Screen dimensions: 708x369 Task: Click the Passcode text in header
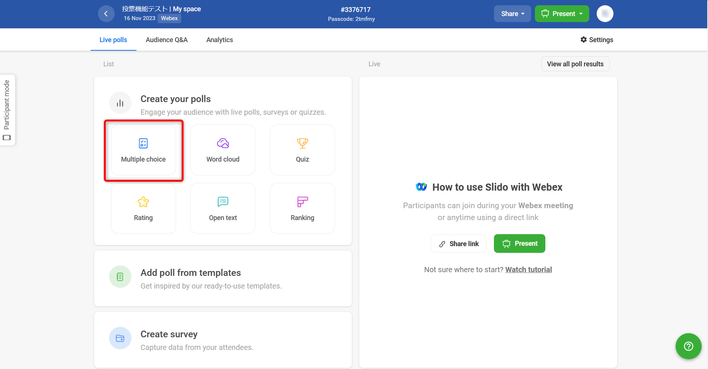tap(351, 19)
